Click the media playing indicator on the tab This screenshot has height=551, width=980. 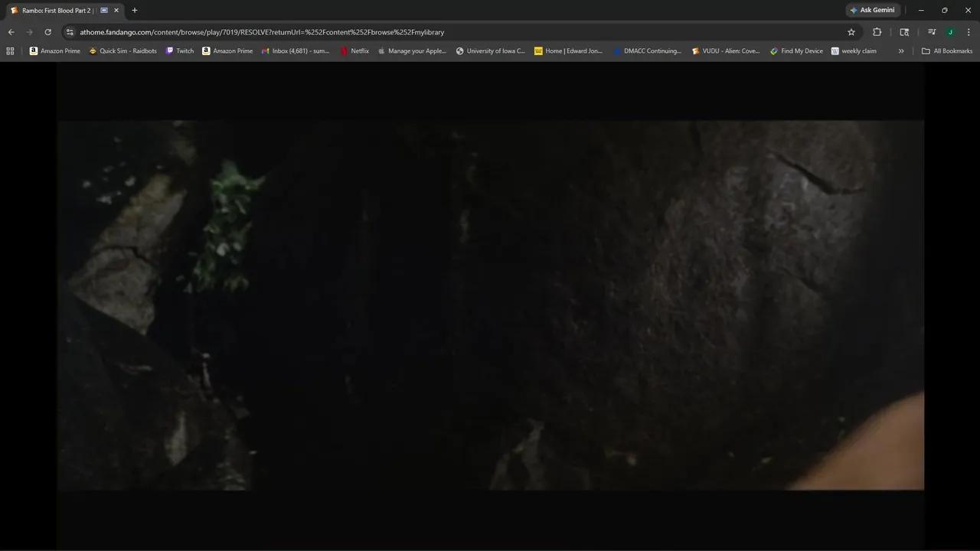coord(103,10)
